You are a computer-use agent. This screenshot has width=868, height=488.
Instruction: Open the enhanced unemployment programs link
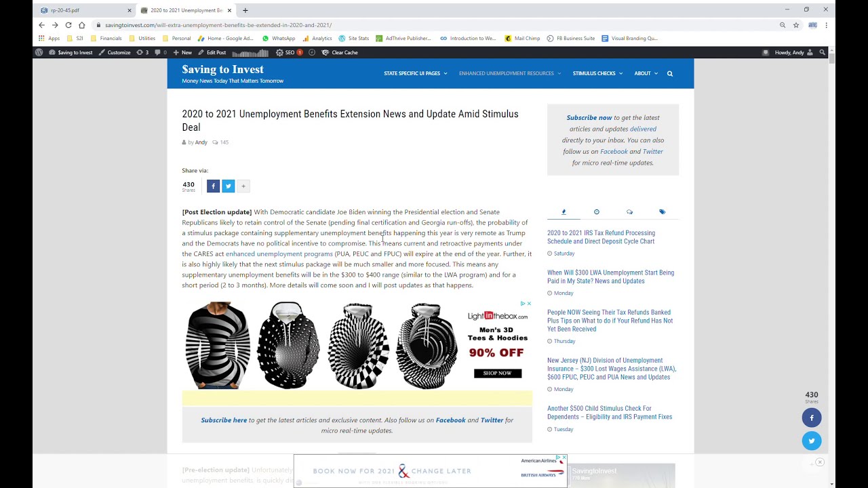279,254
